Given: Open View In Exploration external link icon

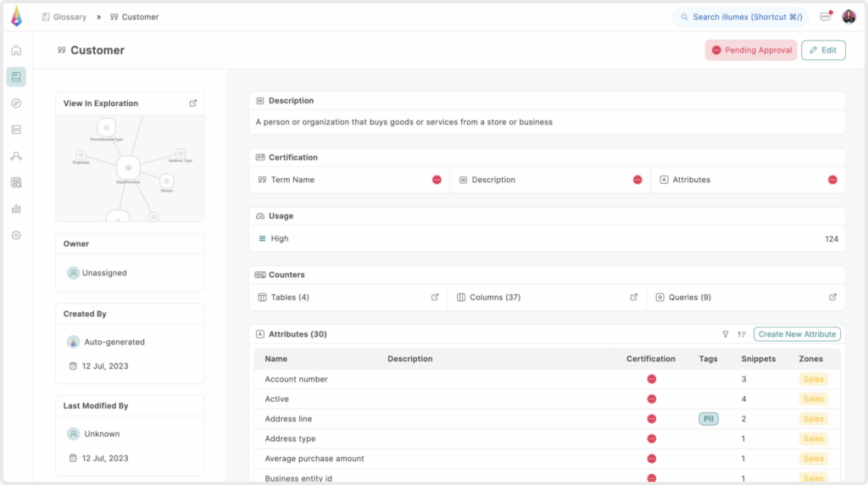Looking at the screenshot, I should point(192,103).
